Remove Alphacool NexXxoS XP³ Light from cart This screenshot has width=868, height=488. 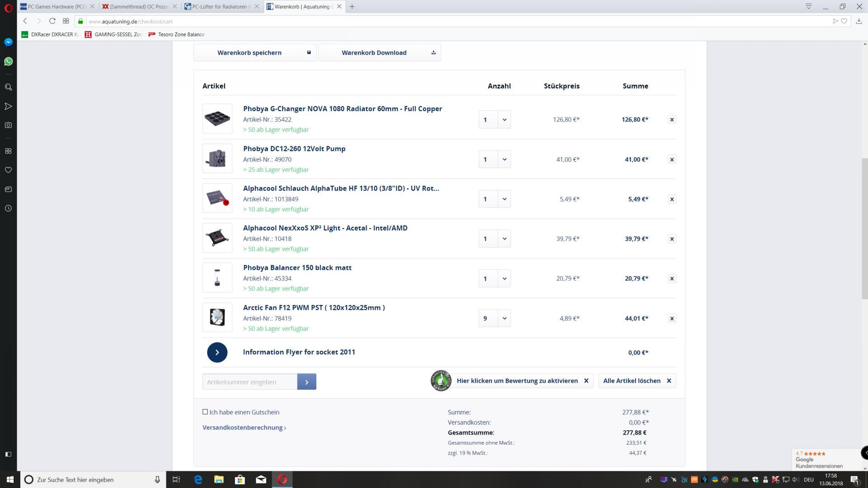point(672,239)
